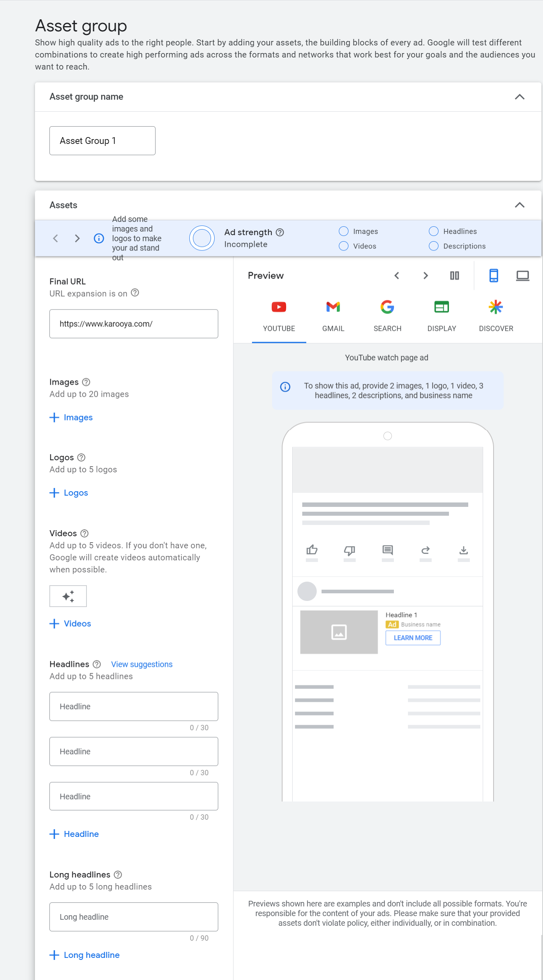Collapse the Asset group name section
543x980 pixels.
tap(519, 97)
